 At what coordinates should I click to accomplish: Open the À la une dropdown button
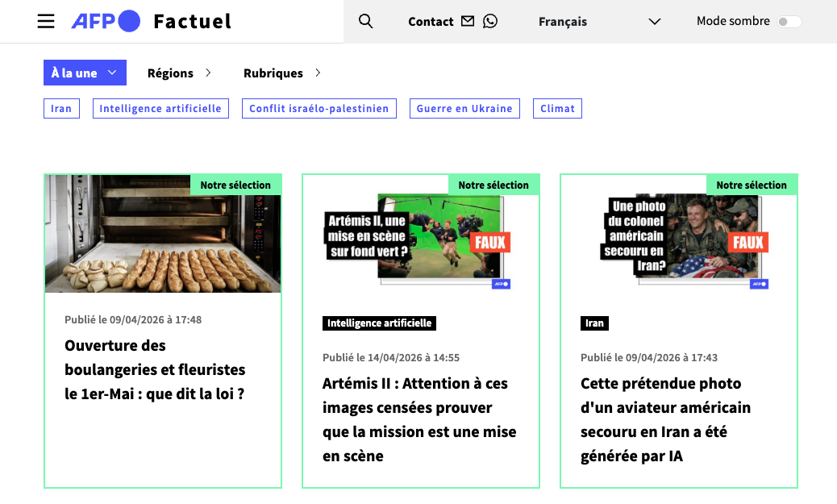[85, 73]
